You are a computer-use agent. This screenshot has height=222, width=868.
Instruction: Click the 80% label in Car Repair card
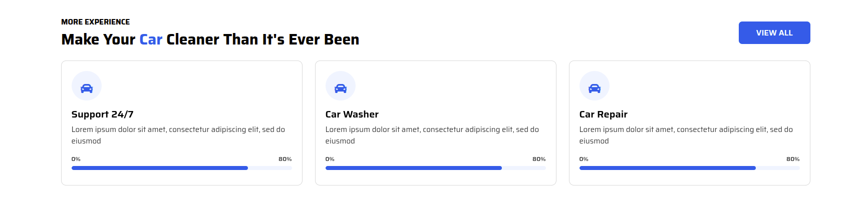coord(793,159)
